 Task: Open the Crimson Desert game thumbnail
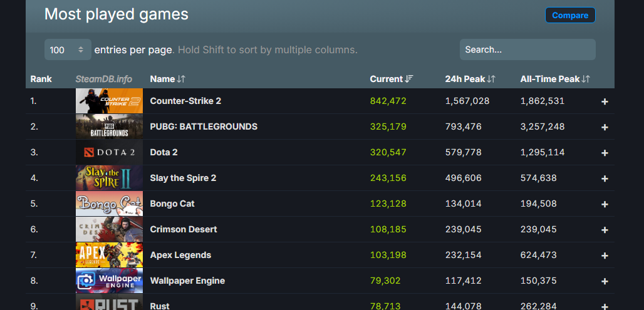click(109, 229)
